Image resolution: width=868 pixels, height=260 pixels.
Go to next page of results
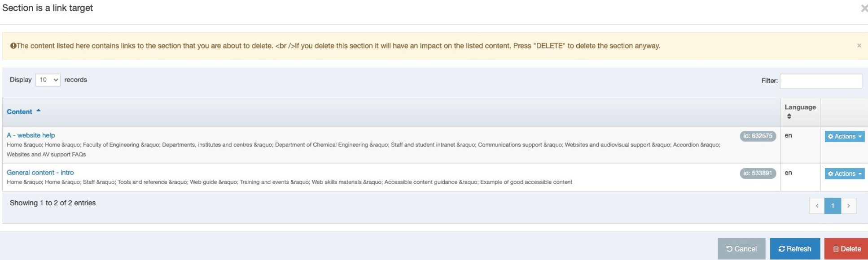(848, 206)
